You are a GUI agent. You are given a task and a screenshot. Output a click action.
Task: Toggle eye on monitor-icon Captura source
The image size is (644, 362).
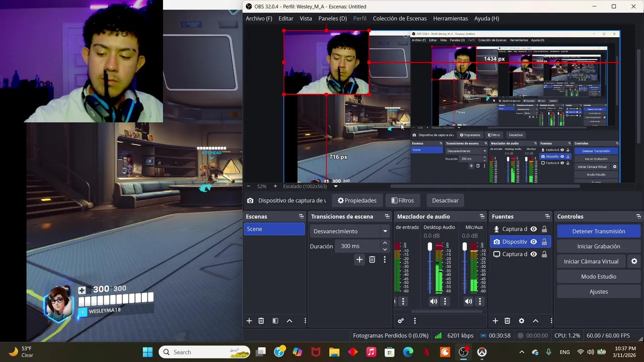[533, 254]
